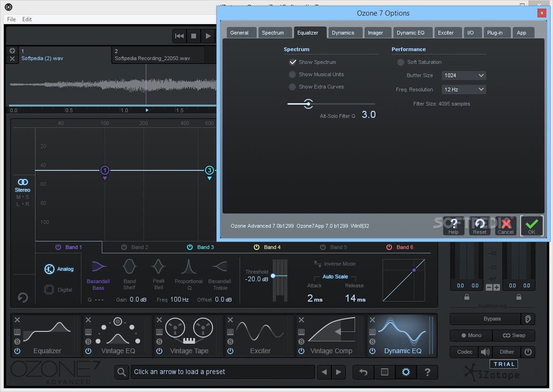
Task: Open the File menu
Action: (x=11, y=19)
